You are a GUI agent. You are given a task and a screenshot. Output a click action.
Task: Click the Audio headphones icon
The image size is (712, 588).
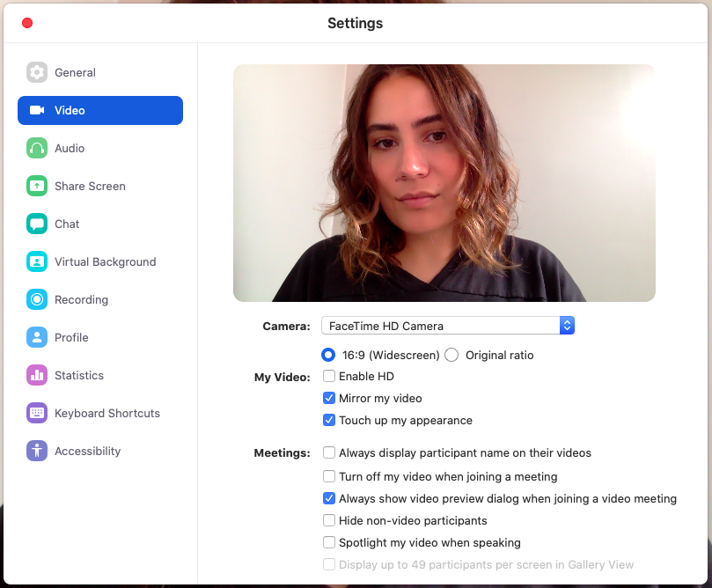point(37,148)
